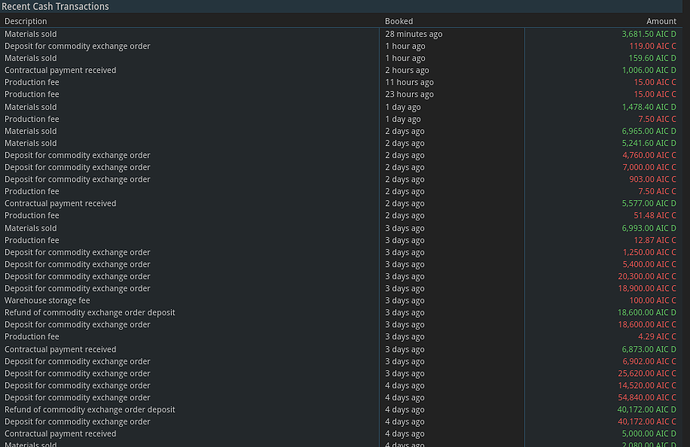
Task: Select Contractual payment received 2 hours ago
Action: [60, 70]
